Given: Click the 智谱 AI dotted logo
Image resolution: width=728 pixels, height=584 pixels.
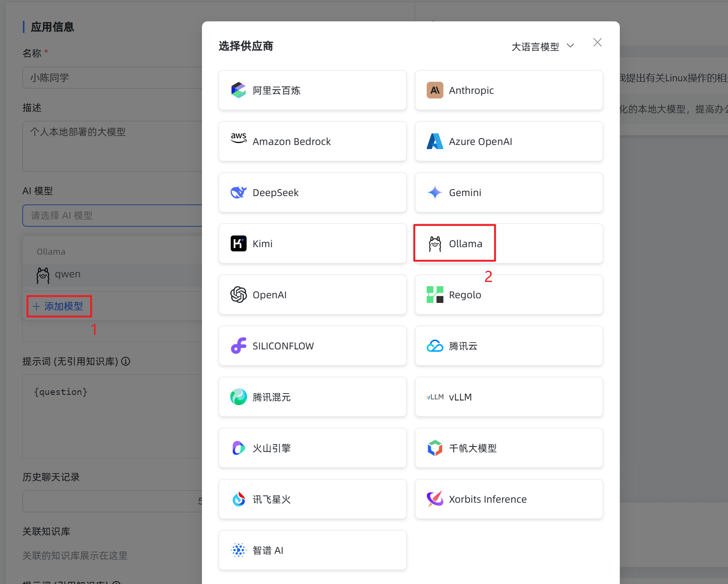Looking at the screenshot, I should pos(239,550).
